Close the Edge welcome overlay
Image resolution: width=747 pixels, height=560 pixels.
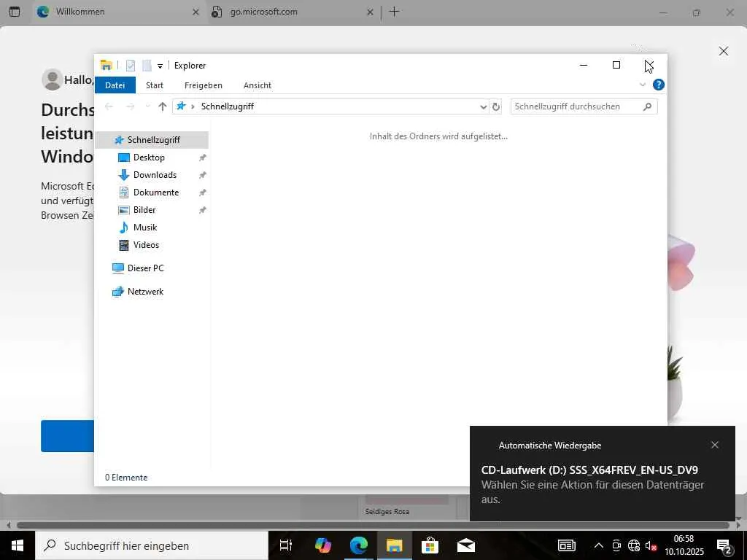(x=723, y=51)
